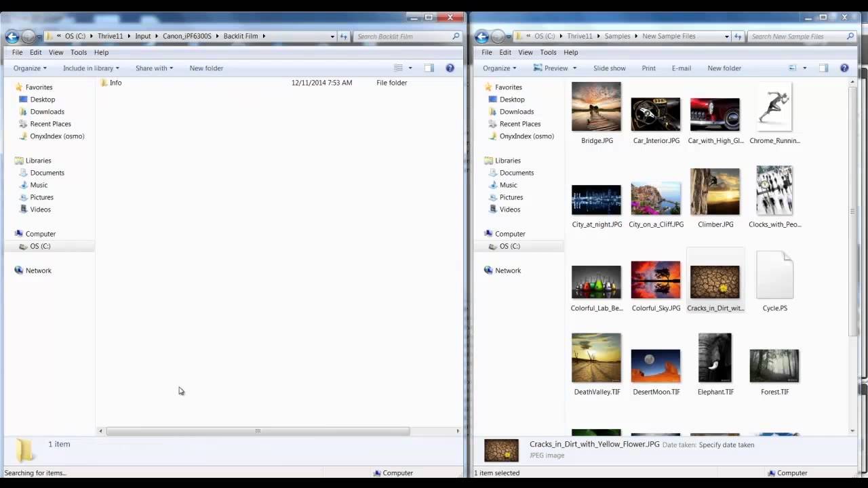Open Videos library in right window
The image size is (868, 488).
pyautogui.click(x=509, y=209)
